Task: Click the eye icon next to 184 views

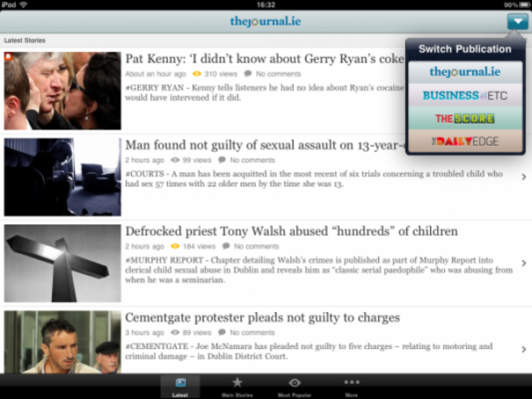Action: coord(175,246)
